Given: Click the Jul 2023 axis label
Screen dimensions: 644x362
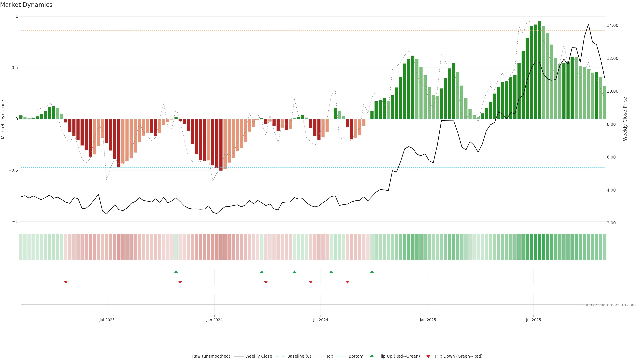Looking at the screenshot, I should coord(107,320).
